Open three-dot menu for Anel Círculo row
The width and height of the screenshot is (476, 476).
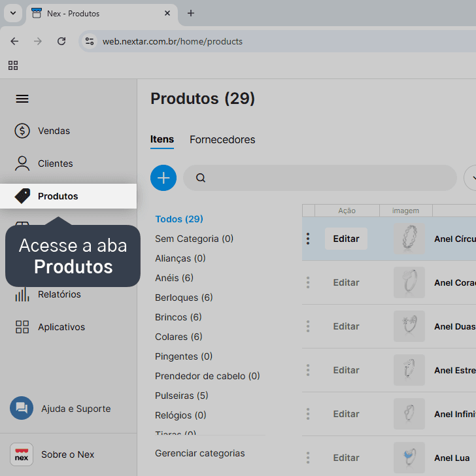[x=308, y=239]
